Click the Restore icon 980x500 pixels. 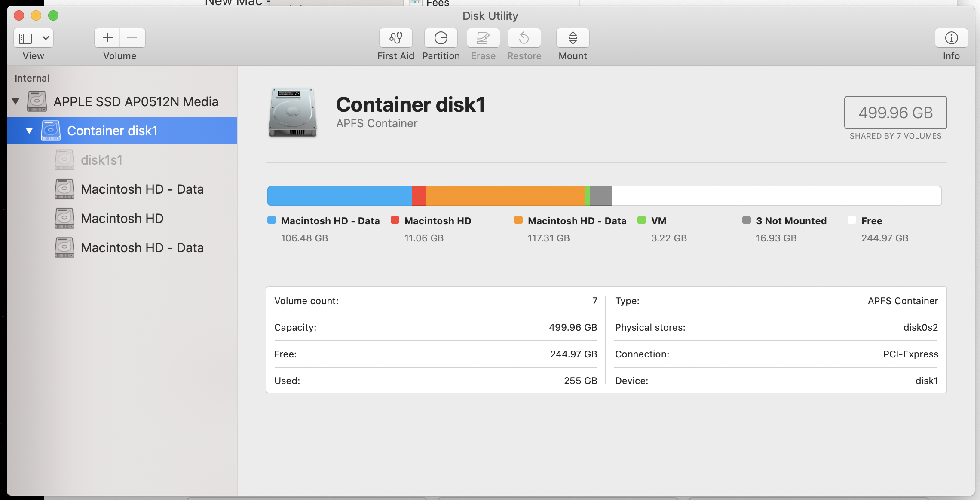tap(524, 38)
